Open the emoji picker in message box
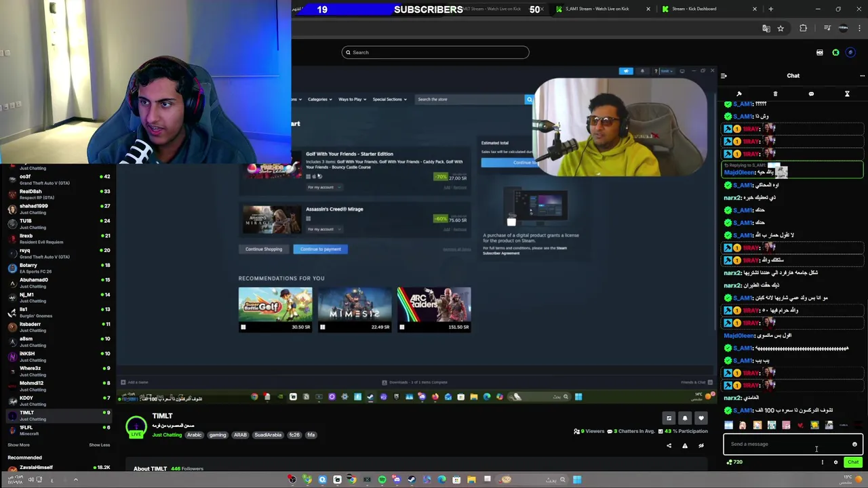Viewport: 868px width, 488px height. (x=854, y=445)
